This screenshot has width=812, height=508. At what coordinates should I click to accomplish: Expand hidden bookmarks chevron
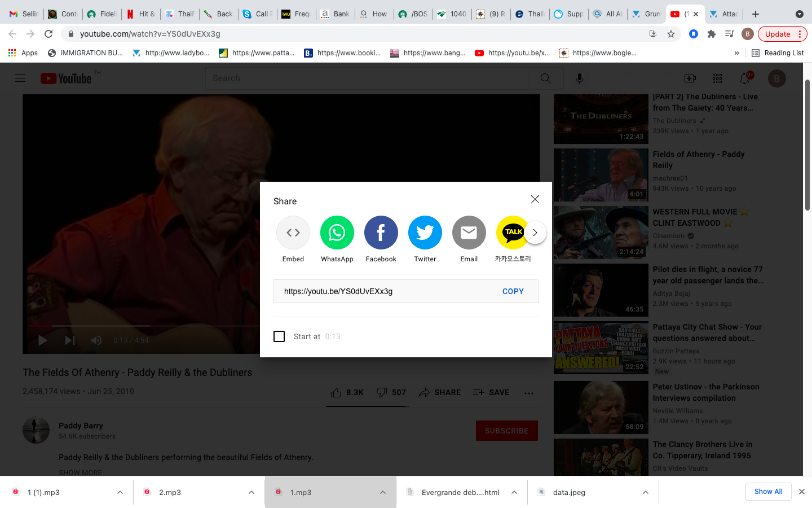pyautogui.click(x=736, y=53)
